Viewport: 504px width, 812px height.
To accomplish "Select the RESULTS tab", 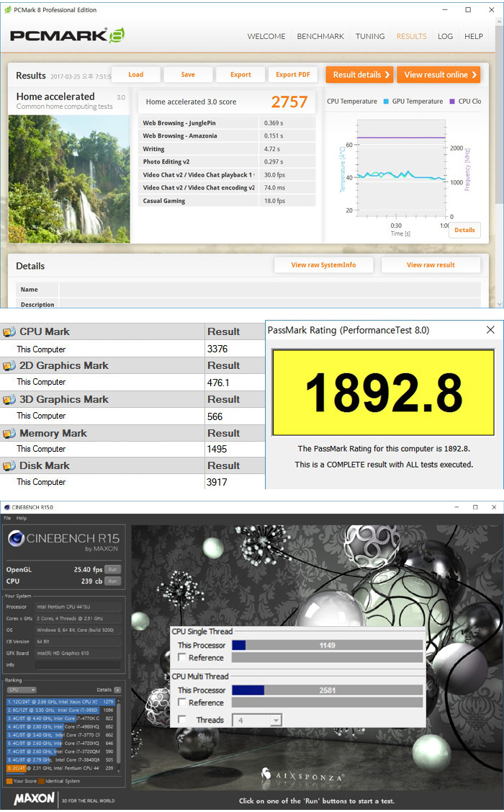I will coord(411,36).
